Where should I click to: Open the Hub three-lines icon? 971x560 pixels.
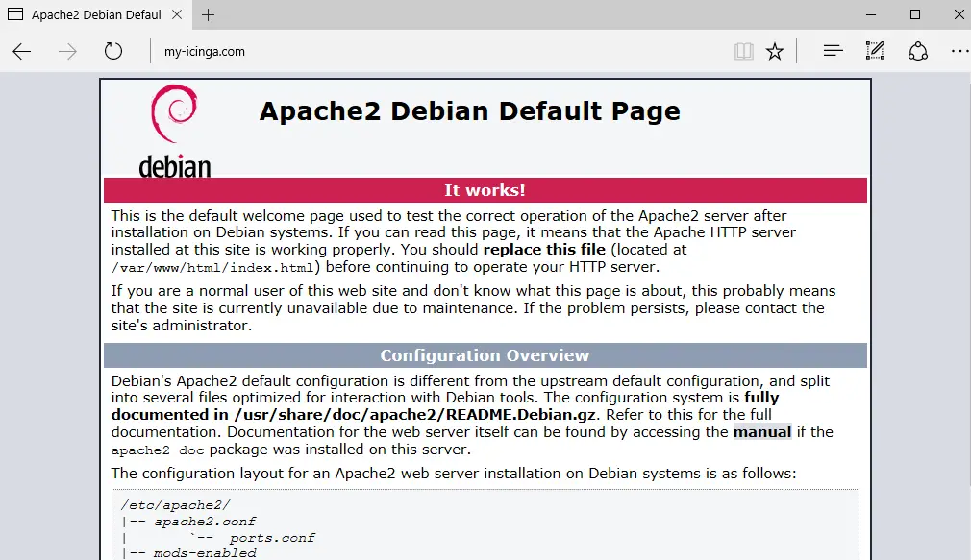tap(834, 51)
